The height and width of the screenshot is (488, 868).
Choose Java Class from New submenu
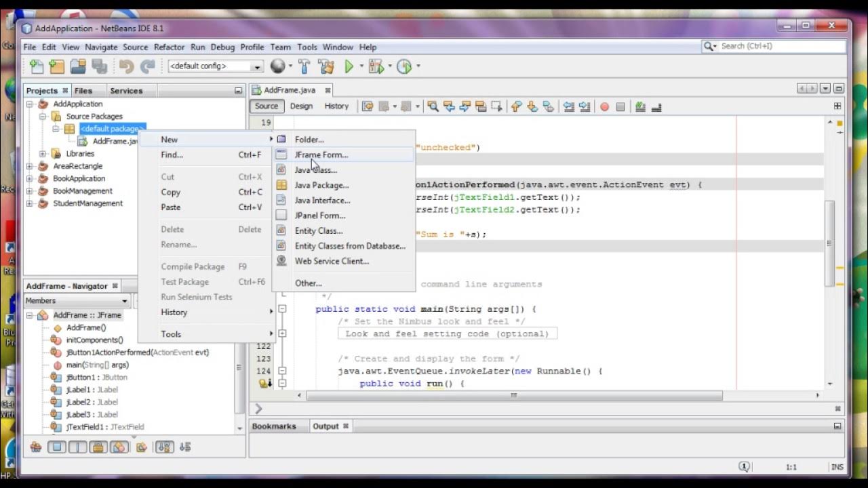pyautogui.click(x=344, y=170)
